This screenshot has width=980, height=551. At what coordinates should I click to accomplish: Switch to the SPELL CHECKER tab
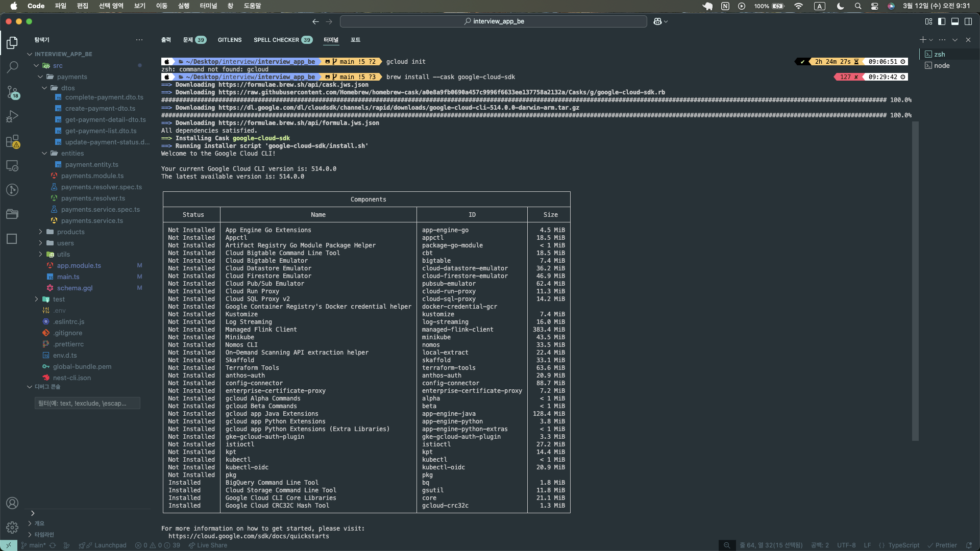276,40
